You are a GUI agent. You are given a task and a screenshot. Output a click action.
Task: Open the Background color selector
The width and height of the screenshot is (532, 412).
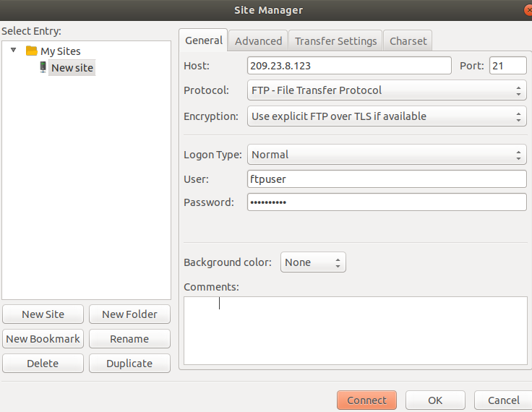coord(313,262)
